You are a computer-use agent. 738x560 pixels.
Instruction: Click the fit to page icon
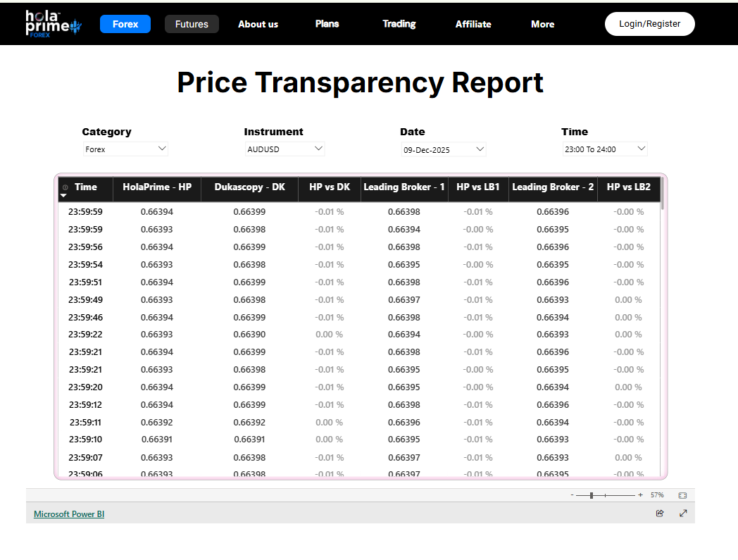(682, 495)
